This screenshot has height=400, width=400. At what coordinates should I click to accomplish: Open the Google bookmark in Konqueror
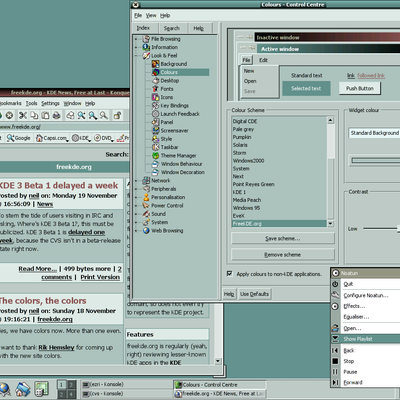[x=19, y=138]
